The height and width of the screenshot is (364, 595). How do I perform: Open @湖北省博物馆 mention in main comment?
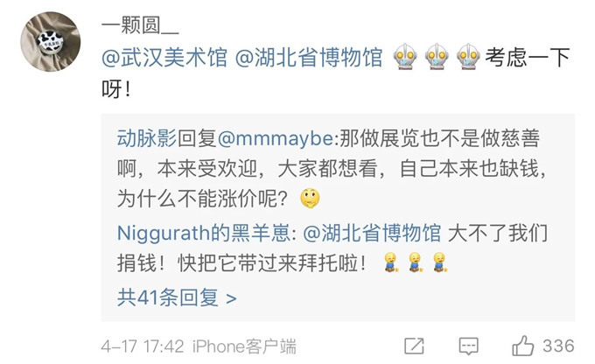309,58
